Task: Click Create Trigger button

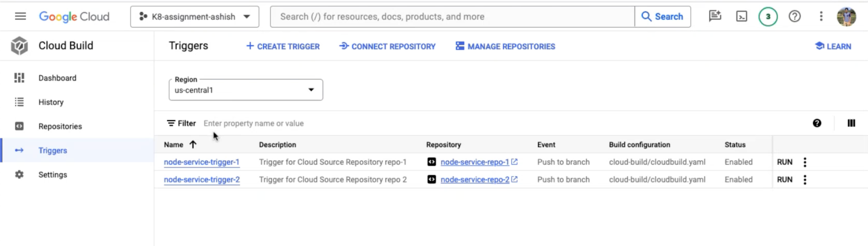Action: 283,46
